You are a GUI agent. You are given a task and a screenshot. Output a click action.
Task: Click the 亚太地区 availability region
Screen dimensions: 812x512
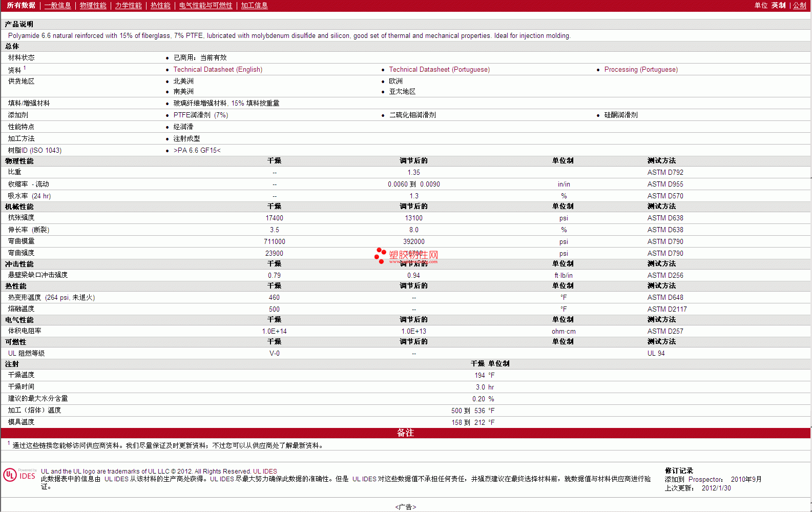[x=402, y=91]
